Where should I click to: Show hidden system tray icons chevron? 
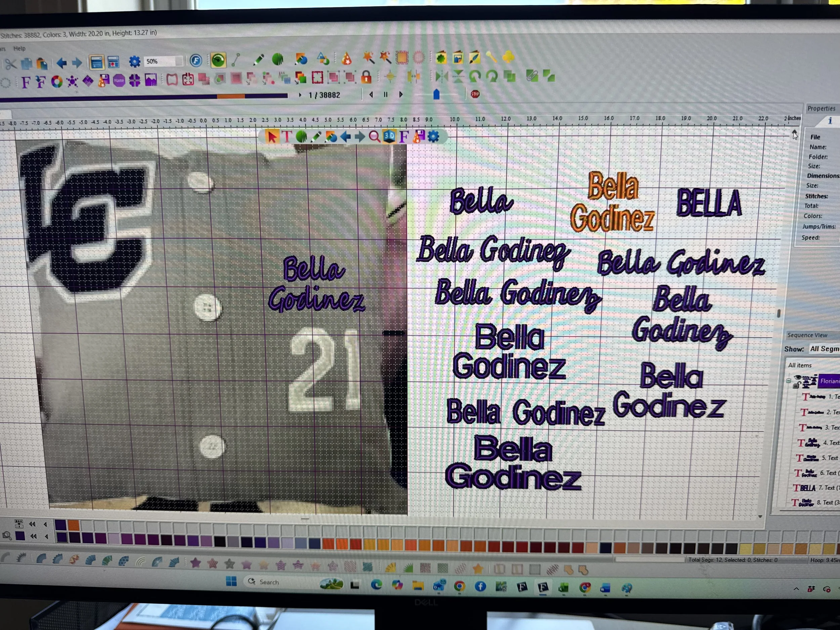tap(796, 589)
